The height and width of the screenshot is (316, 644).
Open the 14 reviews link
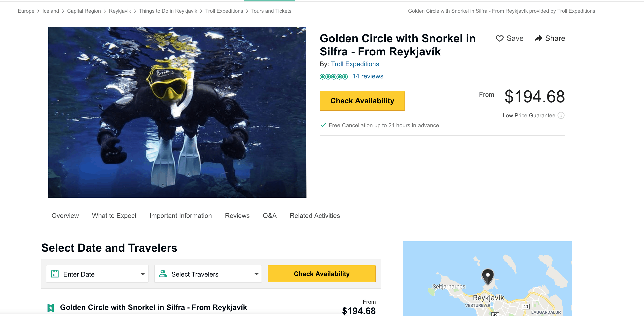367,76
